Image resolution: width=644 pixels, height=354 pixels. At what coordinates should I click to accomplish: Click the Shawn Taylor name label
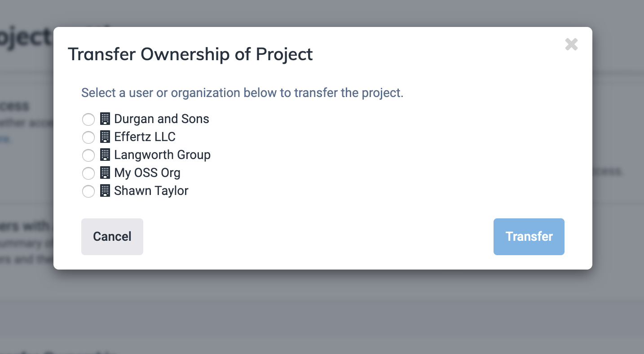pos(151,190)
